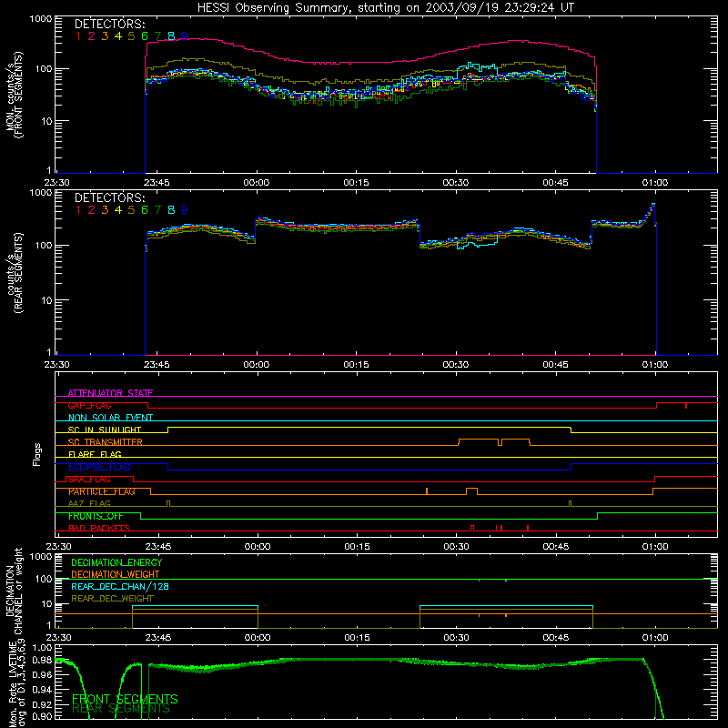Select detector 9 in the rear segments legend
This screenshot has width=728, height=728.
(185, 210)
